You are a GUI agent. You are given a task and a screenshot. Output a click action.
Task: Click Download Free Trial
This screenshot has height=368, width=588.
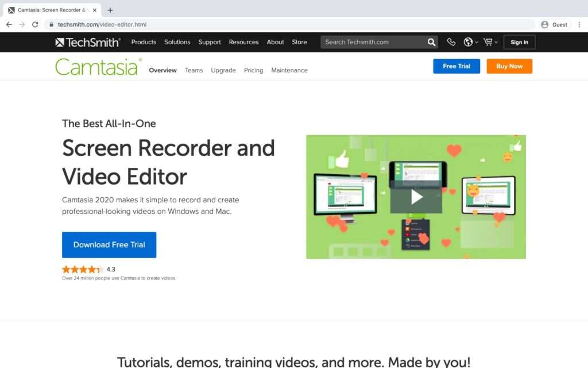pyautogui.click(x=109, y=244)
